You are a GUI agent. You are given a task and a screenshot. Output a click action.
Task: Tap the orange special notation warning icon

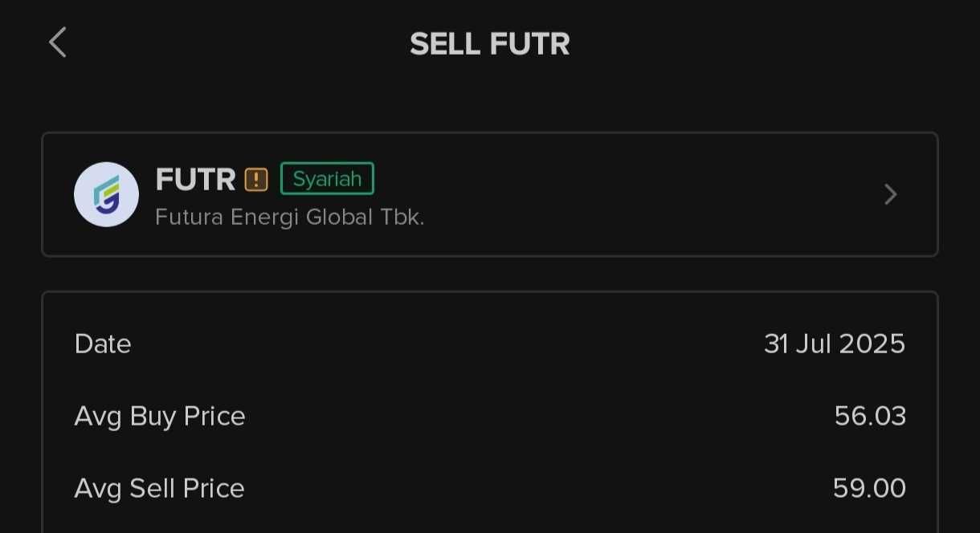pos(256,179)
